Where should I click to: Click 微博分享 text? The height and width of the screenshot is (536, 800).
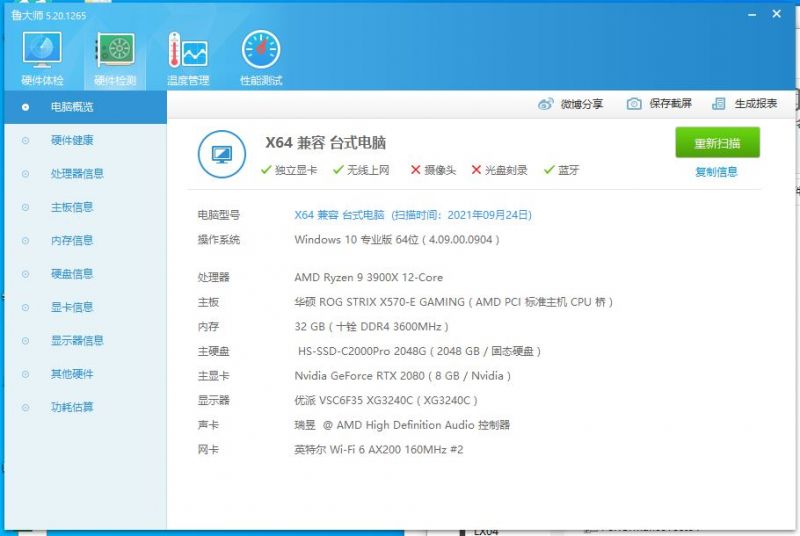pos(582,104)
